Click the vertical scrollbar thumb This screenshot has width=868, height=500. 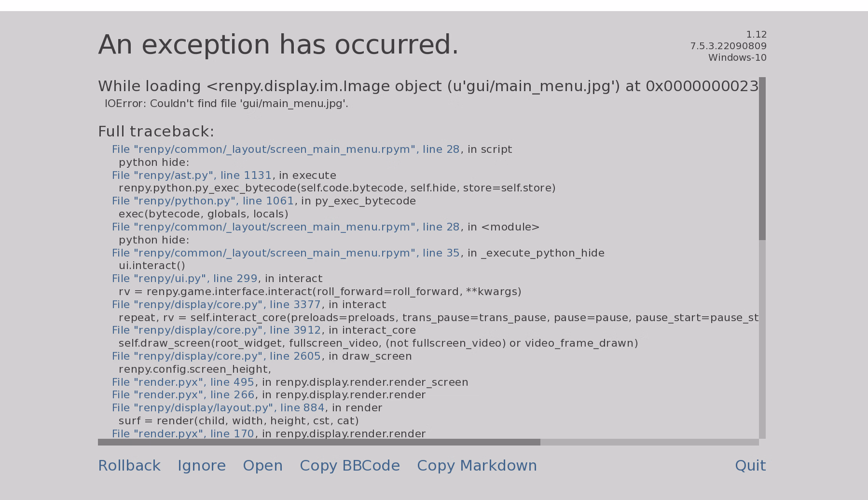pyautogui.click(x=762, y=159)
